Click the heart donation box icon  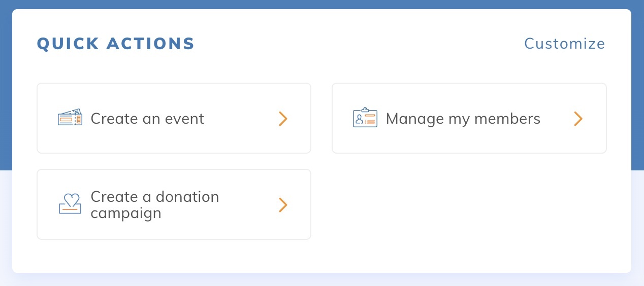pos(70,204)
